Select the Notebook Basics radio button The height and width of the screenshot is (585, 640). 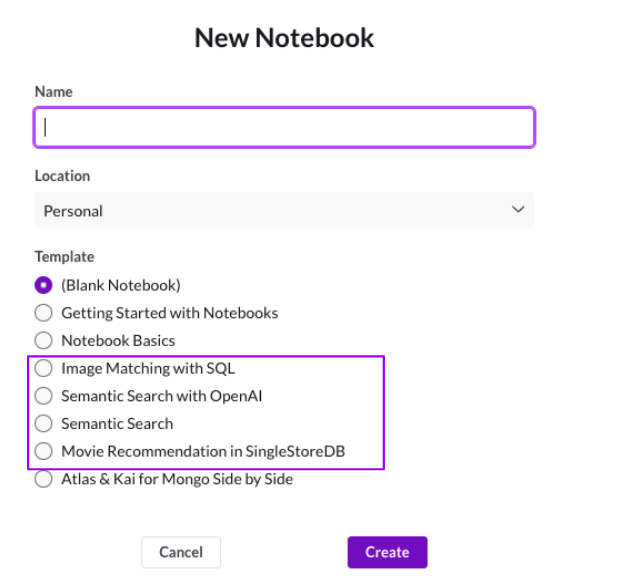(44, 340)
